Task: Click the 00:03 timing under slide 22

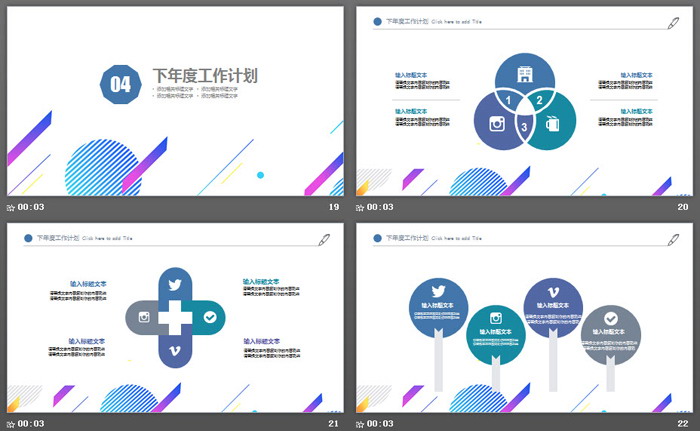Action: click(380, 424)
